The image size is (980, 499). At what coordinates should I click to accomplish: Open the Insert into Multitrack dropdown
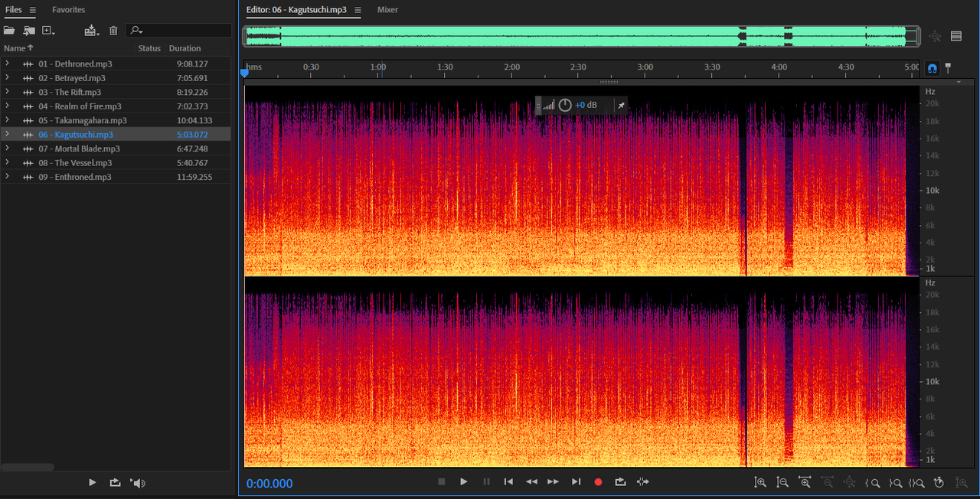(x=92, y=31)
